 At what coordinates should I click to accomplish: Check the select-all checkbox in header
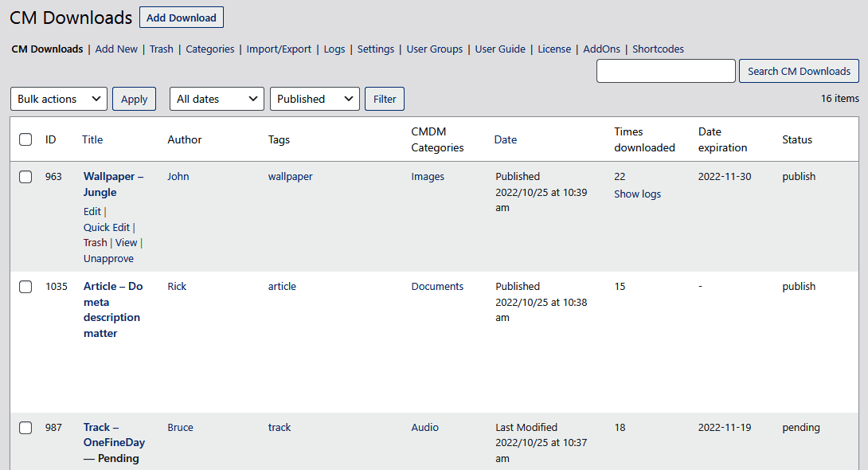click(x=25, y=139)
